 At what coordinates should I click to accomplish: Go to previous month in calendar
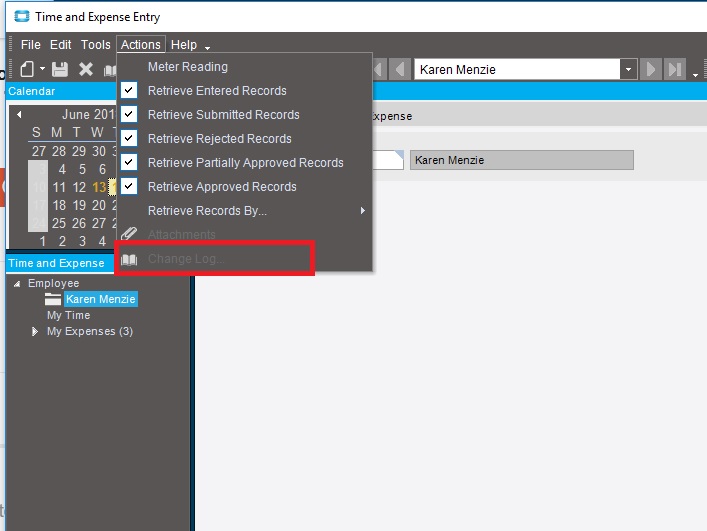pyautogui.click(x=19, y=114)
